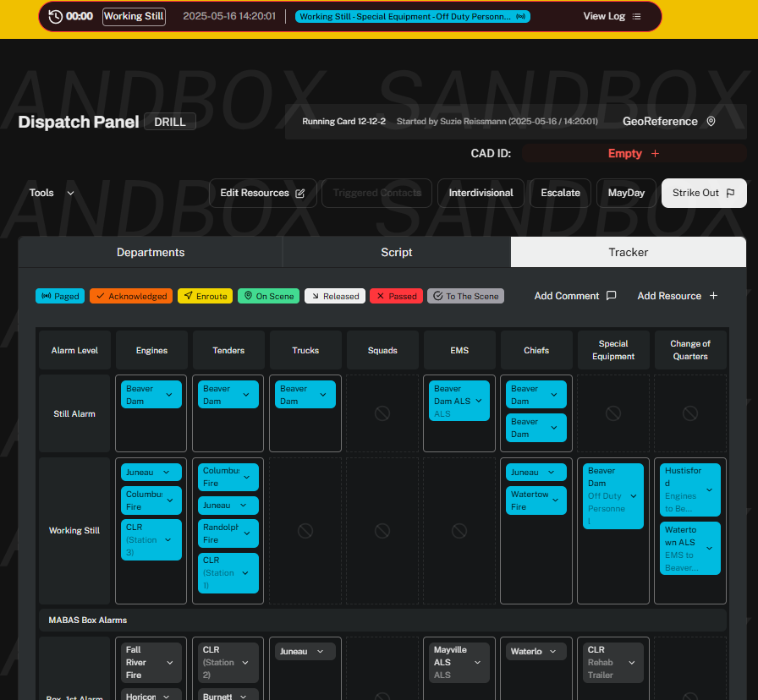Click the Edit Resources button

click(x=262, y=194)
